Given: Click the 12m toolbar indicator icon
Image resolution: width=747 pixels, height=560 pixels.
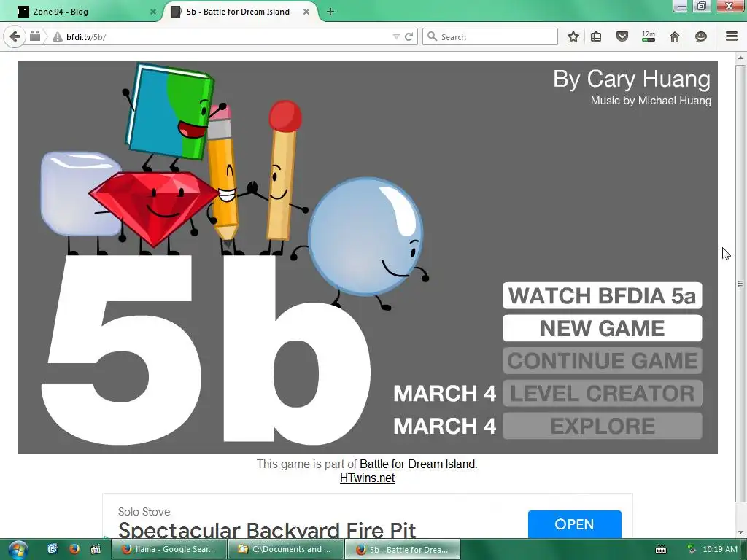Looking at the screenshot, I should click(x=649, y=36).
